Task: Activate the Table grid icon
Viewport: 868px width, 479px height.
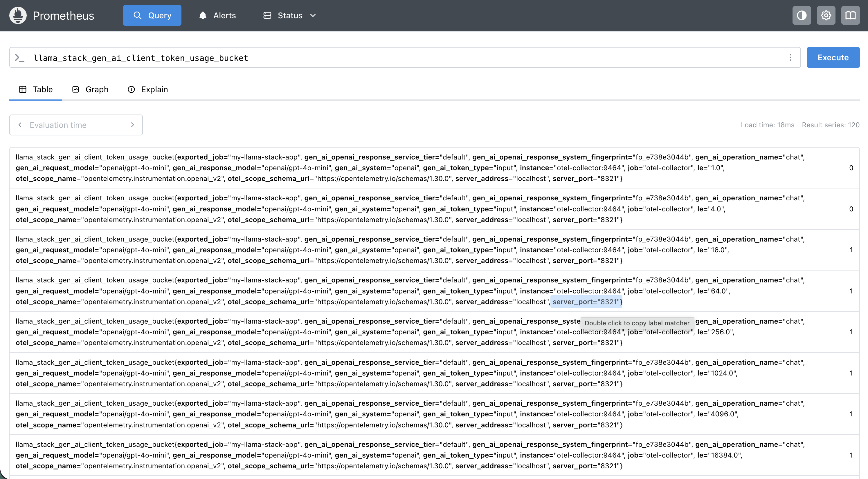Action: pyautogui.click(x=22, y=89)
